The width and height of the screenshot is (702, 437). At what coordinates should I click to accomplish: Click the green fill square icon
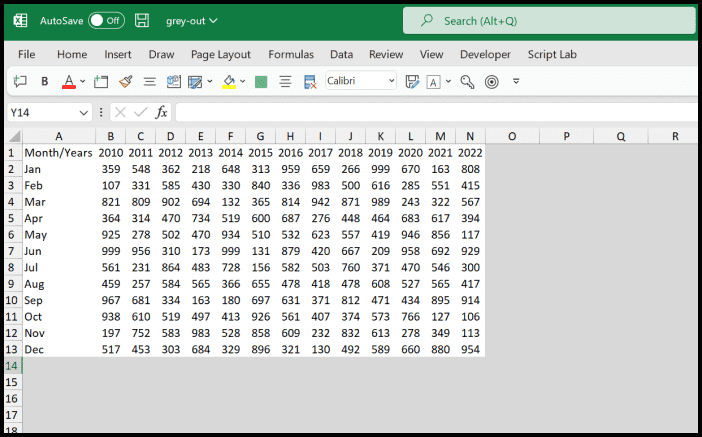261,81
